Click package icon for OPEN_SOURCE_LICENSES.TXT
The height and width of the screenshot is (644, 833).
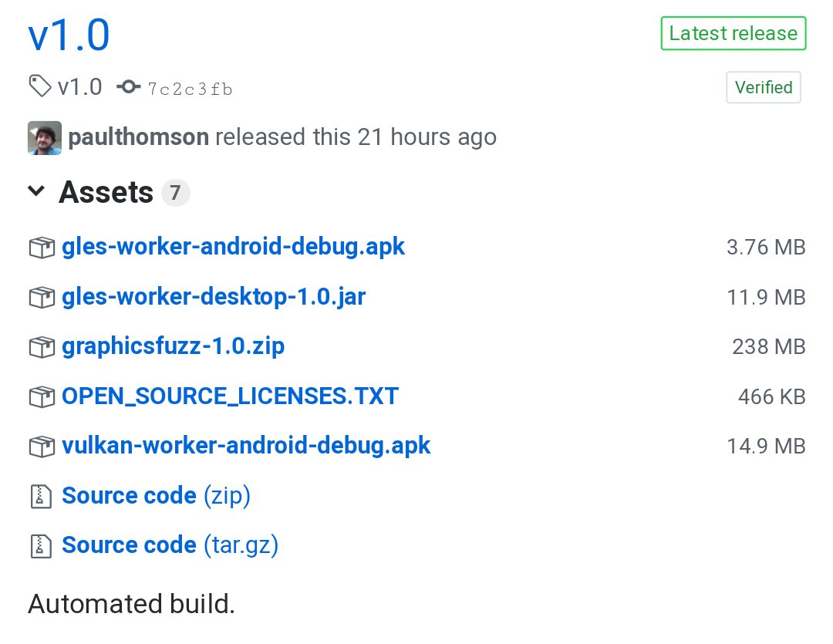pos(42,396)
